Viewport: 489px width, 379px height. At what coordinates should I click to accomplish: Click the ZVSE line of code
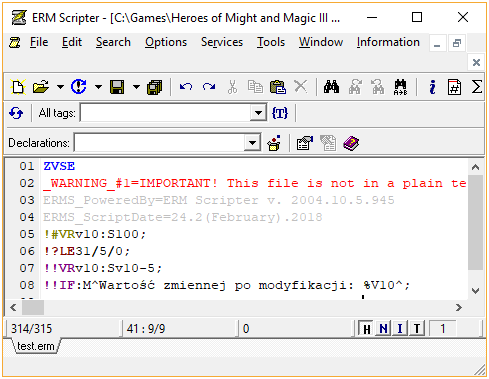pos(59,166)
